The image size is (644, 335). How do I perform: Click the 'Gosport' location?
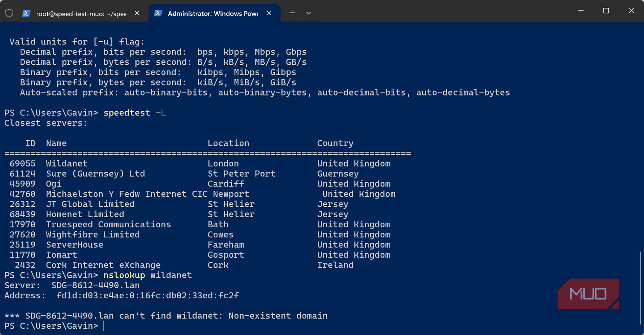coord(226,255)
